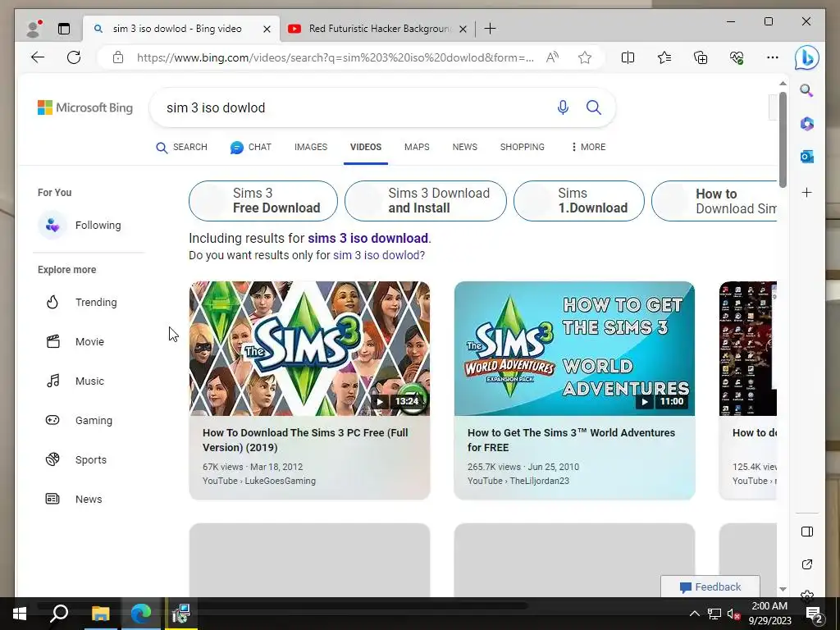Open sidebar Search icon

807,90
